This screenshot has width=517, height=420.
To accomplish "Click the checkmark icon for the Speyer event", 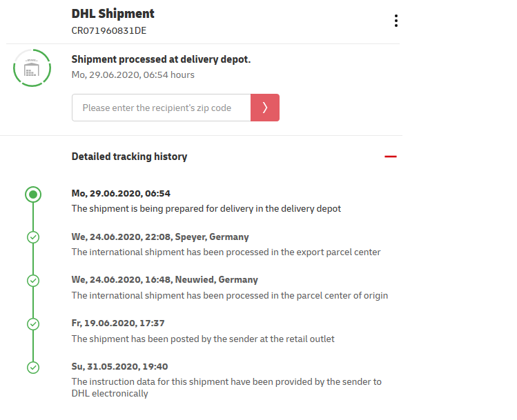I will coord(33,237).
